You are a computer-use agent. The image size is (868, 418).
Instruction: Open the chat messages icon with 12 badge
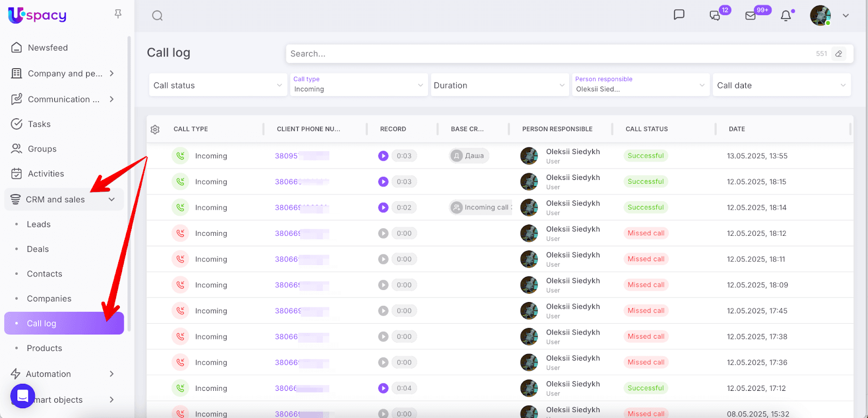tap(715, 16)
